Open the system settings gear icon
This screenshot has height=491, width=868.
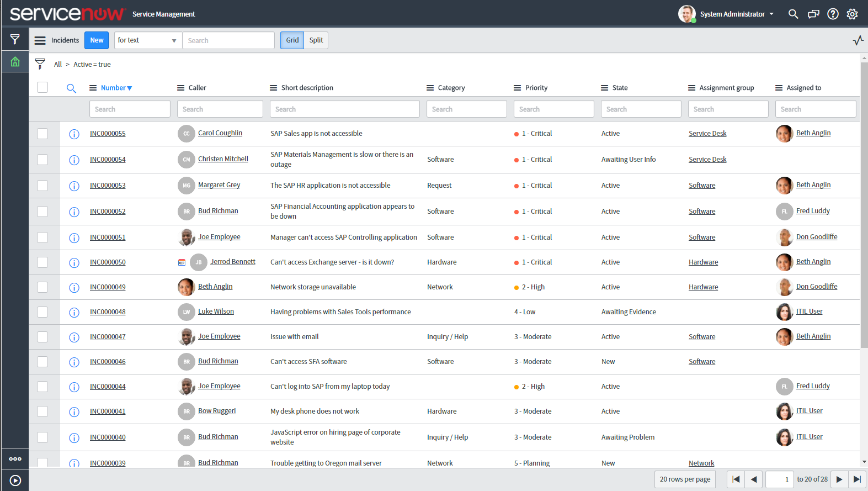point(853,14)
